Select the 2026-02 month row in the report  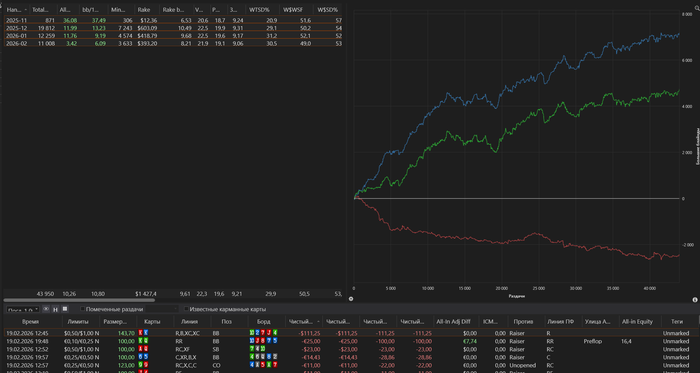point(173,43)
